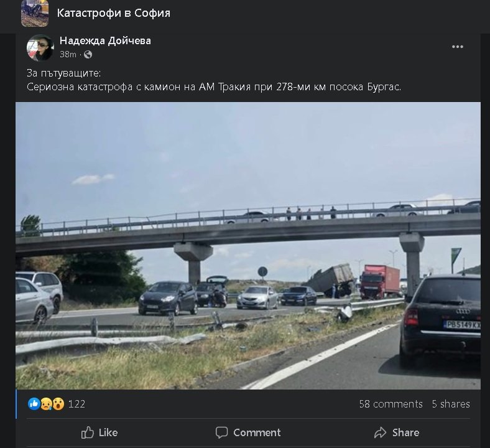Image resolution: width=490 pixels, height=448 pixels.
Task: Click the post text about АМ Тракия
Action: click(x=214, y=86)
